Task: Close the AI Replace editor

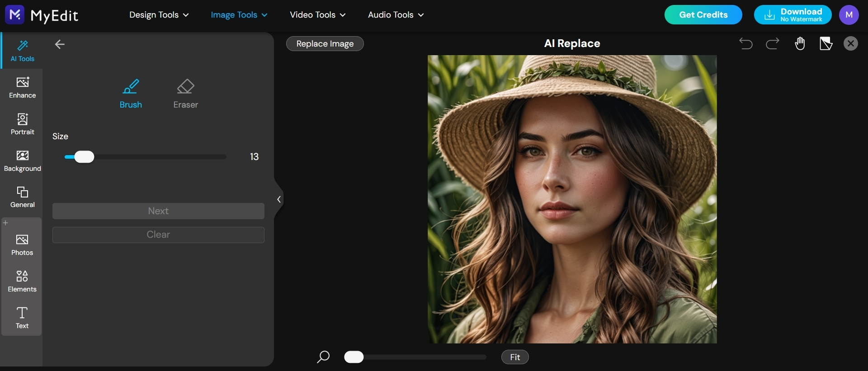Action: point(851,43)
